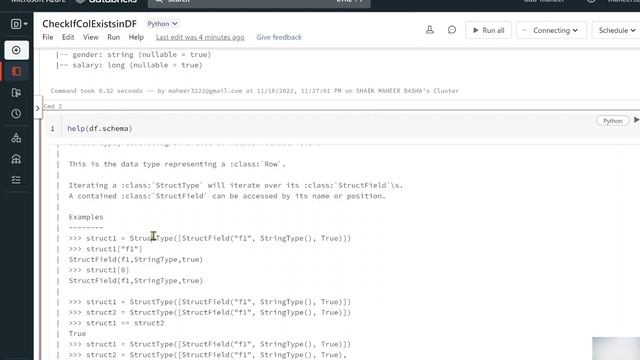Expand the left sidebar panel arrow
The height and width of the screenshot is (360, 640).
[x=38, y=108]
